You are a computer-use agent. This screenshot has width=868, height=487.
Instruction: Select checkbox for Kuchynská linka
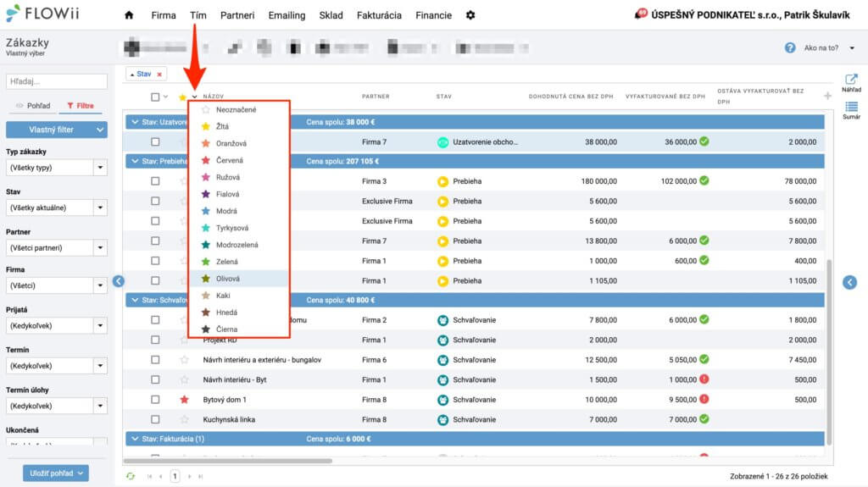point(155,419)
